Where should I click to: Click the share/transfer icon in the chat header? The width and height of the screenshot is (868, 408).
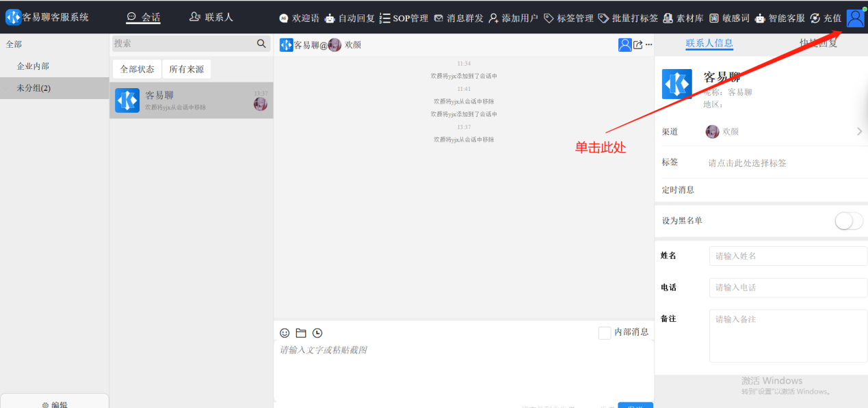click(638, 45)
